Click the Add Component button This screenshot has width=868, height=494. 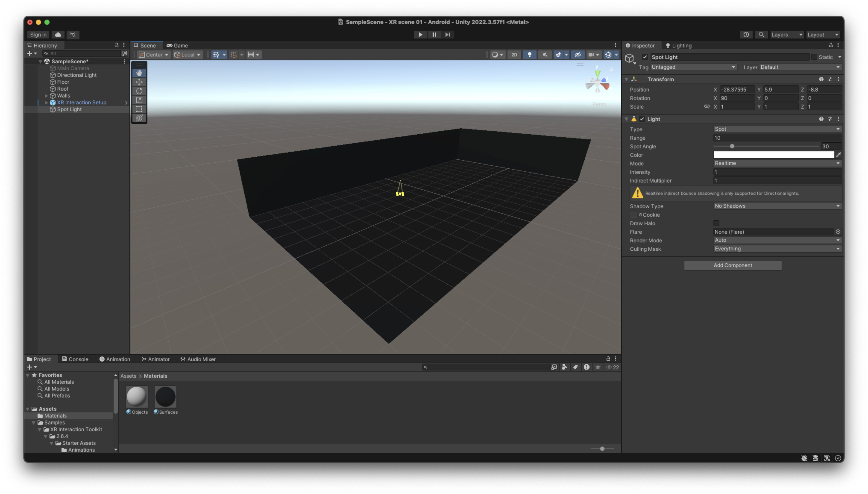coord(732,265)
